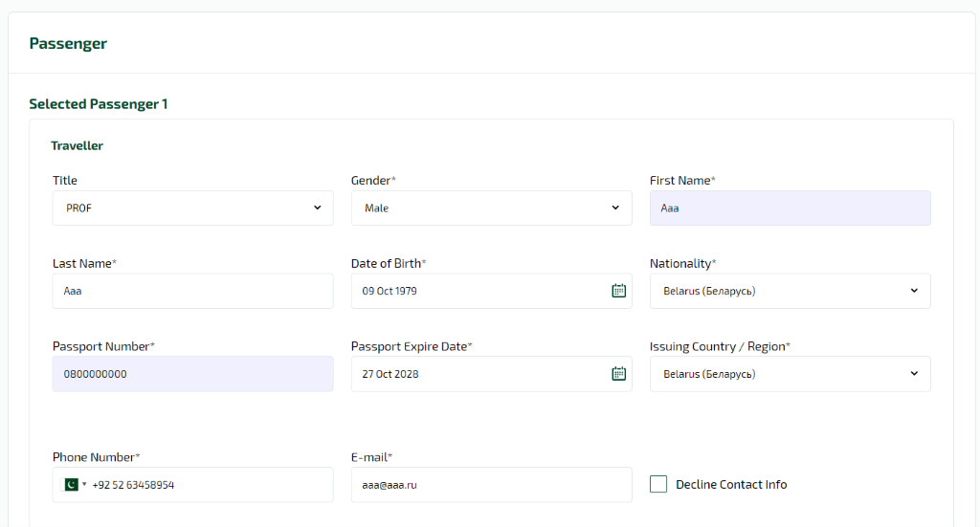Screen dimensions: 980x527
Task: Click the Selected Passenger 1 heading
Action: click(x=99, y=104)
